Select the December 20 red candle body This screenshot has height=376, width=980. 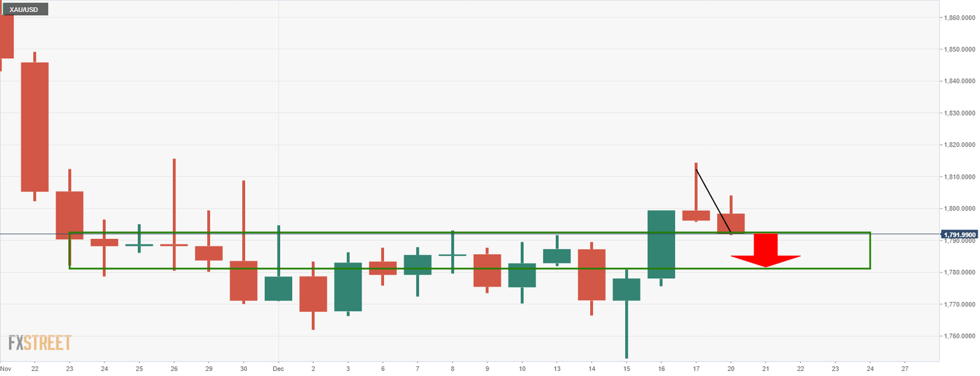(x=731, y=223)
